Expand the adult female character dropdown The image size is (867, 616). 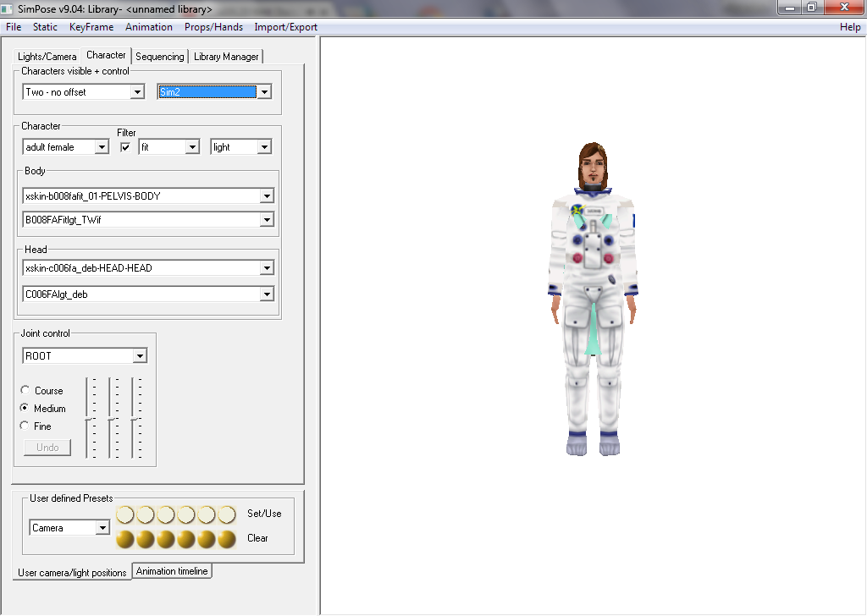[x=102, y=147]
